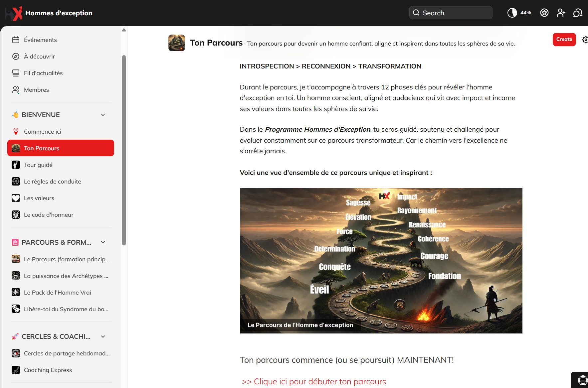588x388 pixels.
Task: Click the Ton Parcours page title
Action: coord(216,43)
